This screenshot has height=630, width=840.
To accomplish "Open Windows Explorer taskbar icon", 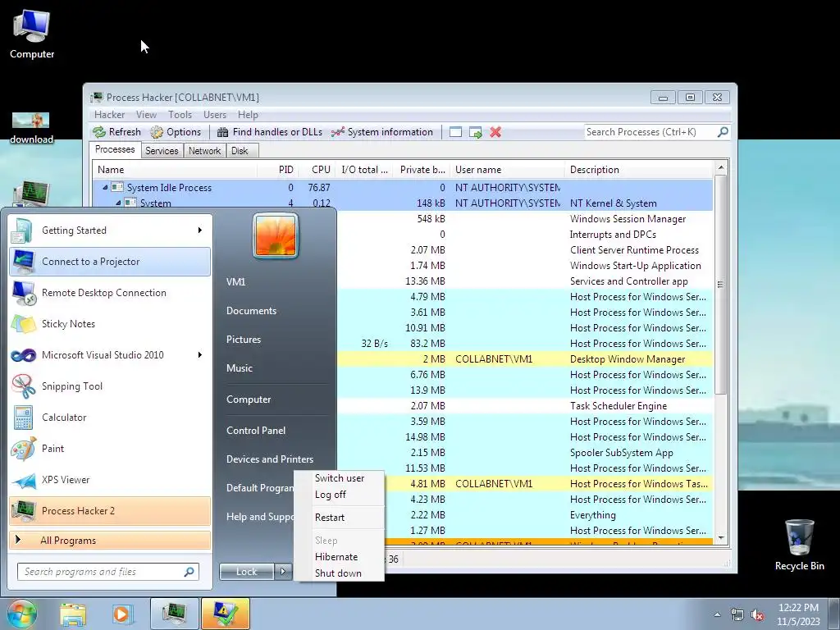I will pyautogui.click(x=73, y=614).
